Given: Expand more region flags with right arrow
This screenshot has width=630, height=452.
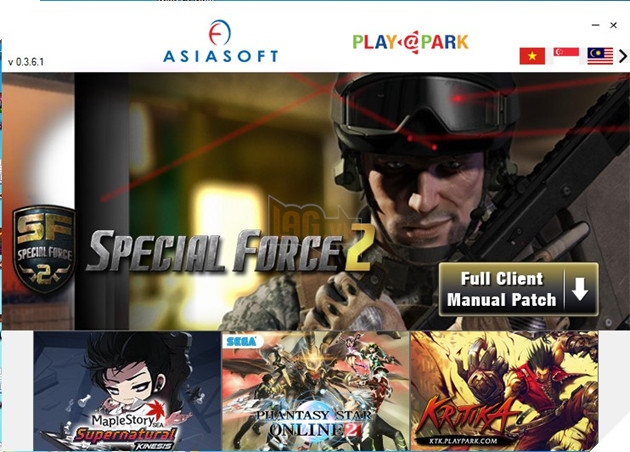Looking at the screenshot, I should [623, 56].
